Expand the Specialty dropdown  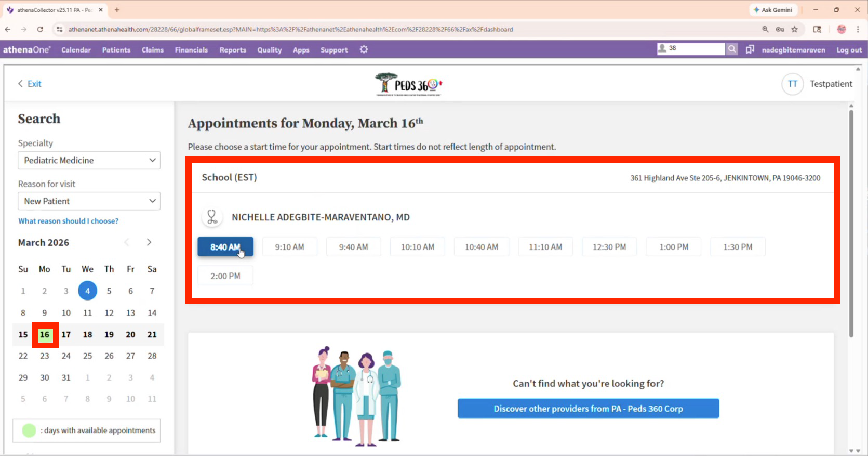pos(89,160)
